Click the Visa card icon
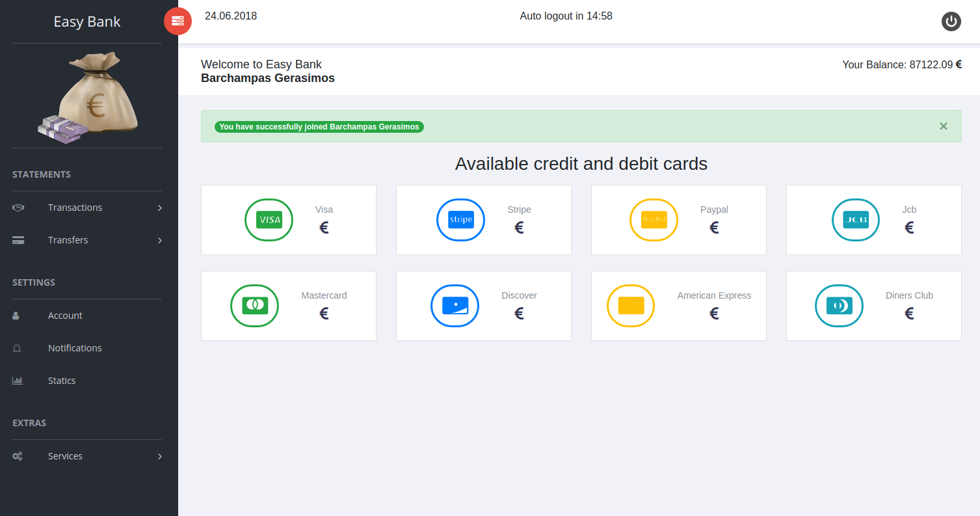Image resolution: width=980 pixels, height=516 pixels. [x=269, y=220]
